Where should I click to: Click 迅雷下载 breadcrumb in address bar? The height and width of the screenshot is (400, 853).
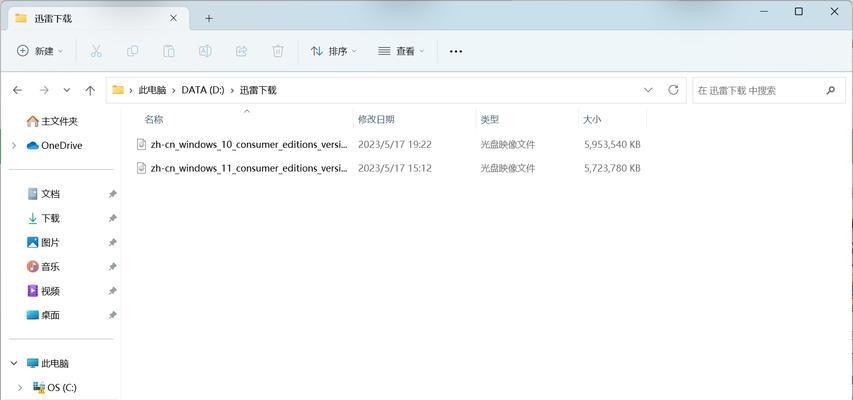[x=258, y=90]
